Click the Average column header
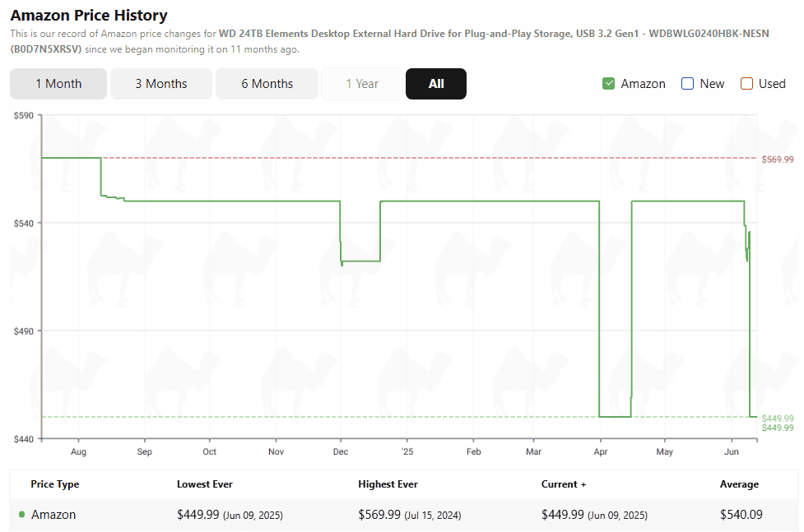The height and width of the screenshot is (532, 804). [739, 484]
